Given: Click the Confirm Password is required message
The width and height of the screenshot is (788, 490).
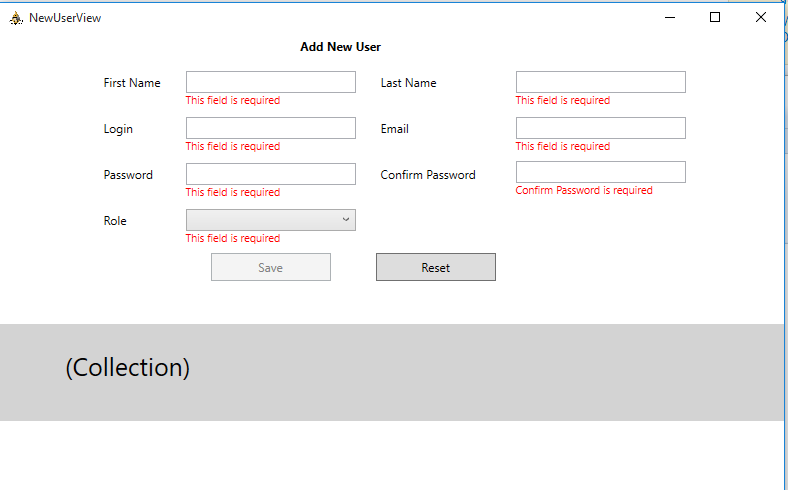Looking at the screenshot, I should (x=584, y=190).
